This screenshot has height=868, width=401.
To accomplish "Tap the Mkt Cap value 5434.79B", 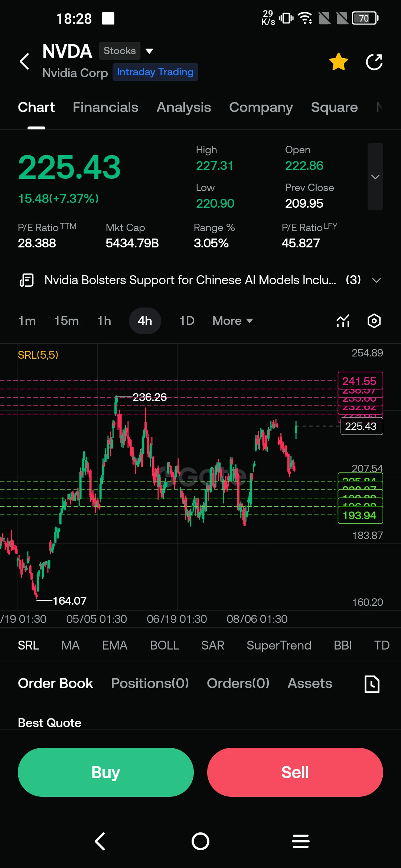I will 132,243.
